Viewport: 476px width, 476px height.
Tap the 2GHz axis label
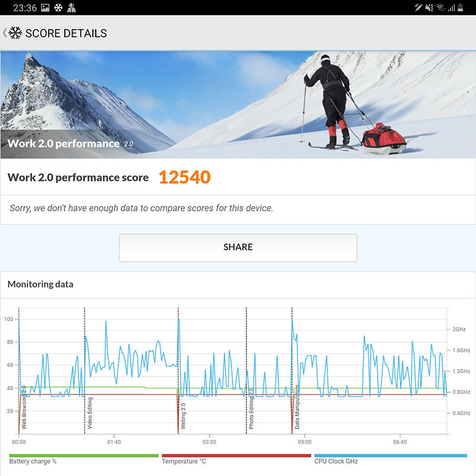(459, 330)
